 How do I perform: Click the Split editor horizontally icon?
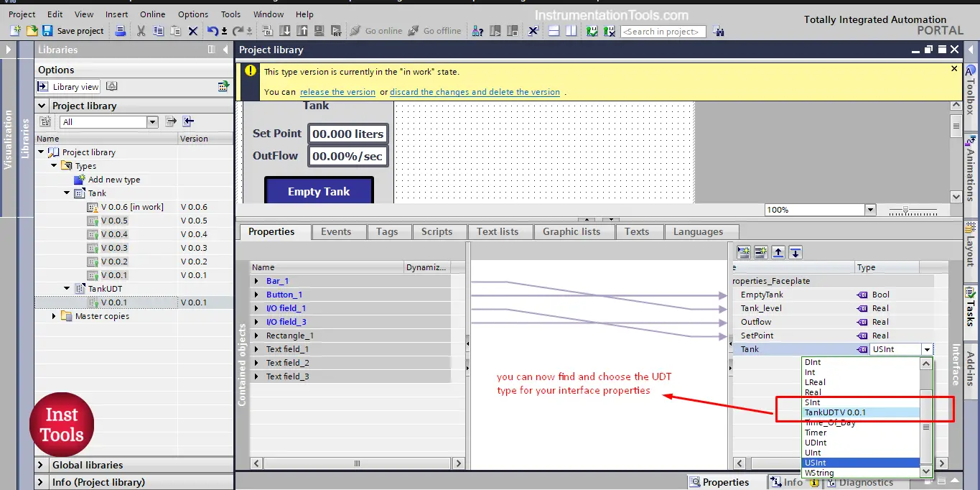pos(554,31)
